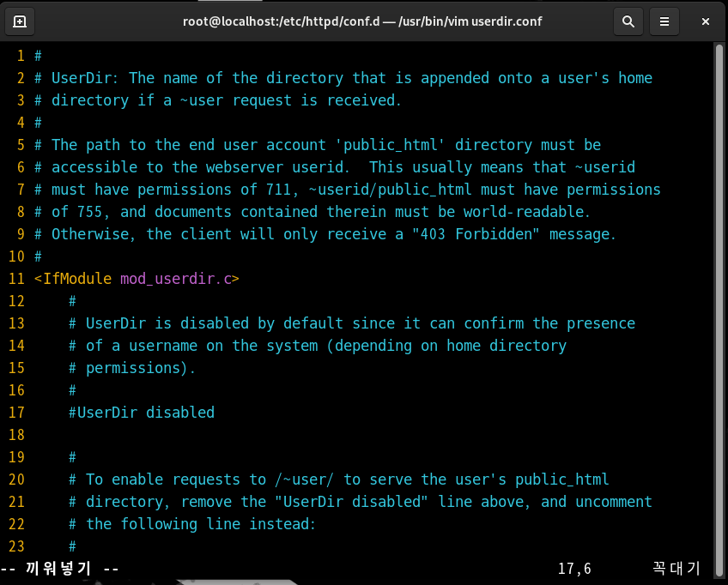This screenshot has width=728, height=585.
Task: Click the window title 'vim userdir.conf'
Action: [x=495, y=21]
